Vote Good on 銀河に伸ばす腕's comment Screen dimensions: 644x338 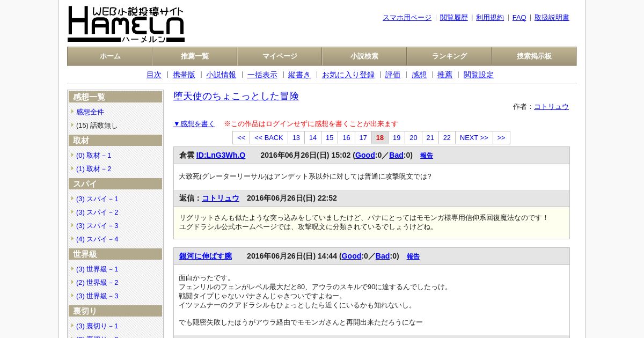tap(352, 256)
